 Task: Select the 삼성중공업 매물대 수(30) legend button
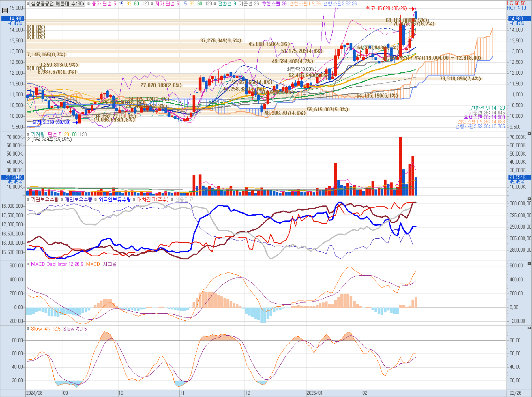[57, 4]
